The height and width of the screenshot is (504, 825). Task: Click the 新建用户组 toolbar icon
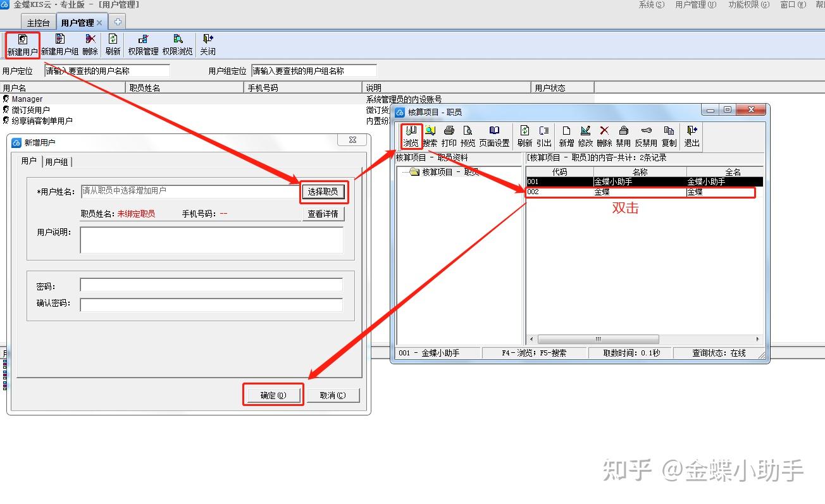59,45
